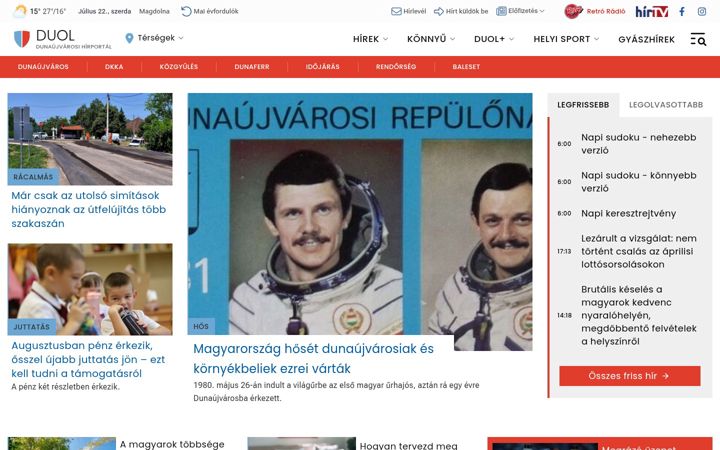Click the weather sun-cloud icon
The image size is (720, 450).
[x=20, y=11]
